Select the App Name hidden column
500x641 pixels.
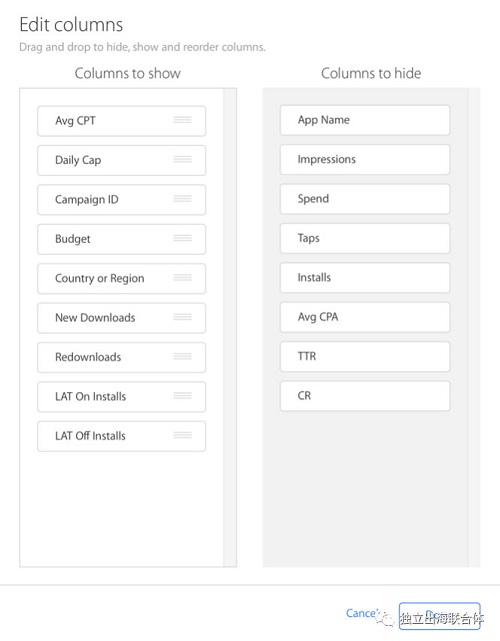365,120
